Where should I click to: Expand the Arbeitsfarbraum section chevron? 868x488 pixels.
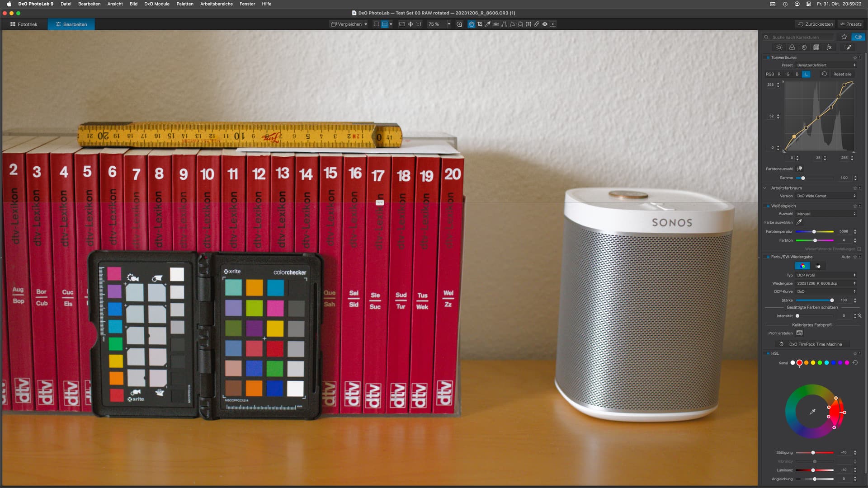coord(765,188)
